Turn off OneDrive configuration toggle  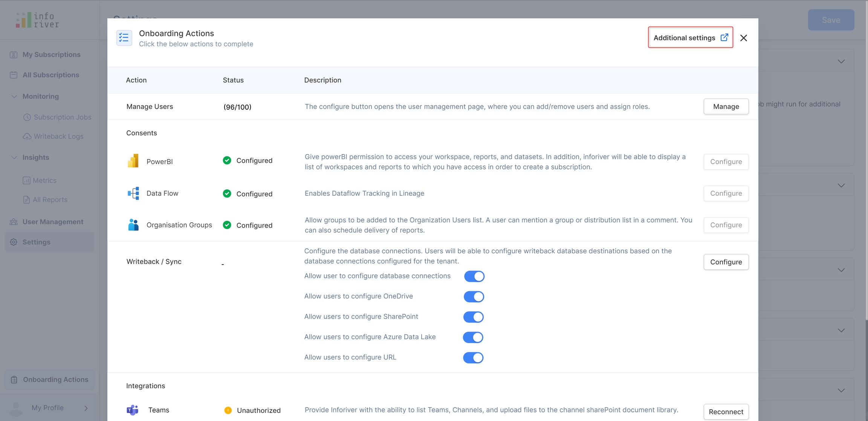[474, 297]
